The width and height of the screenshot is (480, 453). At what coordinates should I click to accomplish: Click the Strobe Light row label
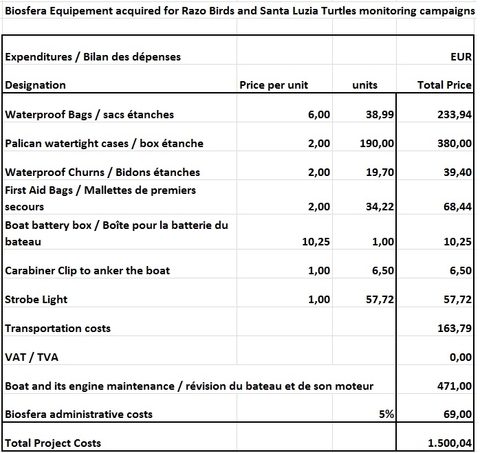pyautogui.click(x=36, y=299)
